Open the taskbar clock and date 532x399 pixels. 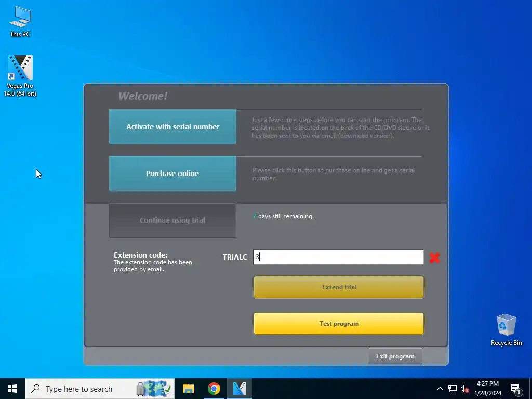(487, 389)
